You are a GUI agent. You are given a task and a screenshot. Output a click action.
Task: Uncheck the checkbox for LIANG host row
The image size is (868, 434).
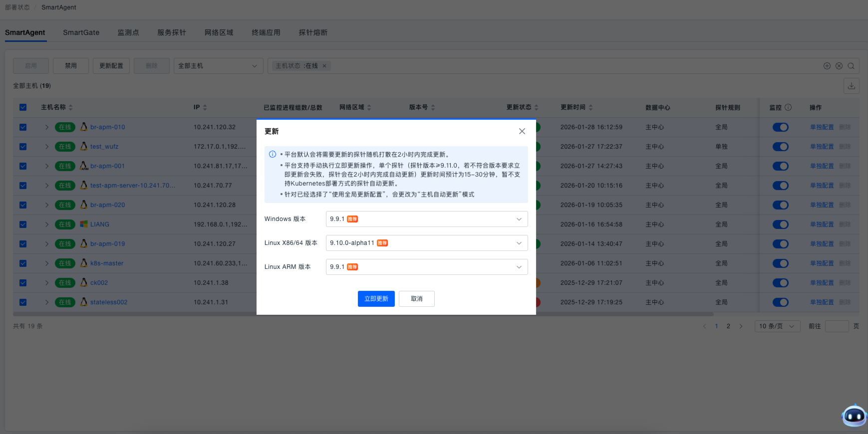pyautogui.click(x=23, y=224)
